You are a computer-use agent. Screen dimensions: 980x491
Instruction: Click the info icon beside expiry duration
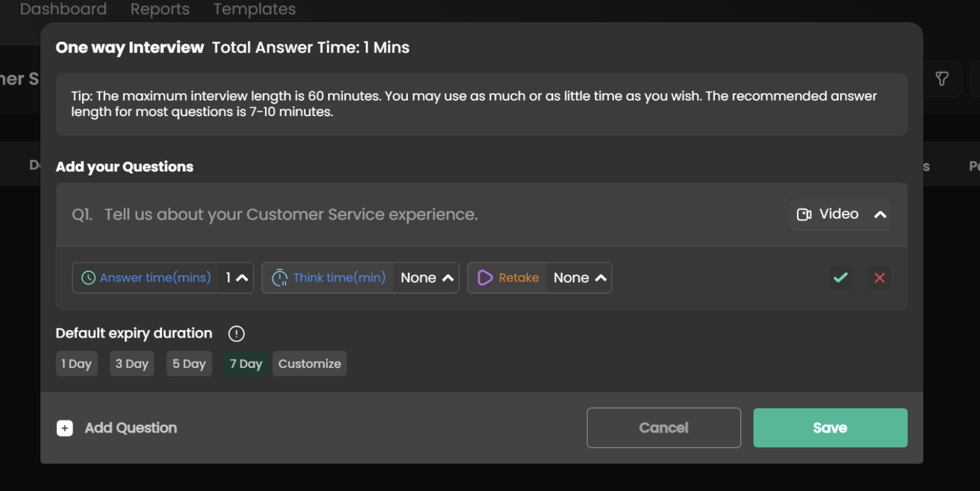click(236, 333)
